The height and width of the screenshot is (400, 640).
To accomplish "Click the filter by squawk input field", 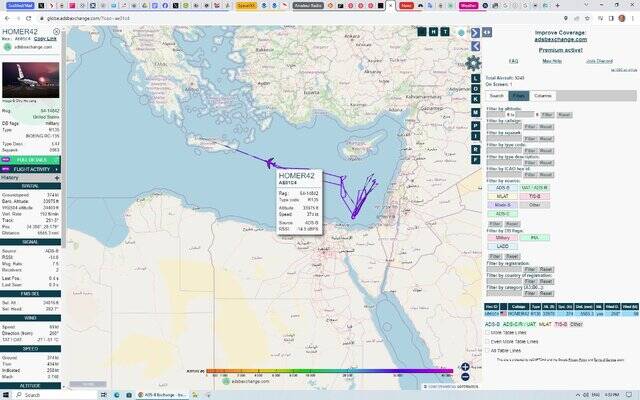I will (504, 139).
